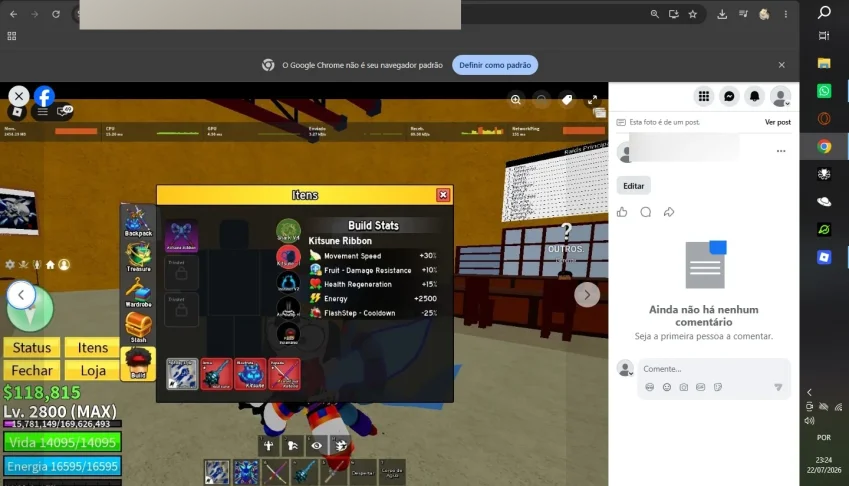Enter fullscreen photo view
Image resolution: width=849 pixels, height=486 pixels.
tap(592, 100)
